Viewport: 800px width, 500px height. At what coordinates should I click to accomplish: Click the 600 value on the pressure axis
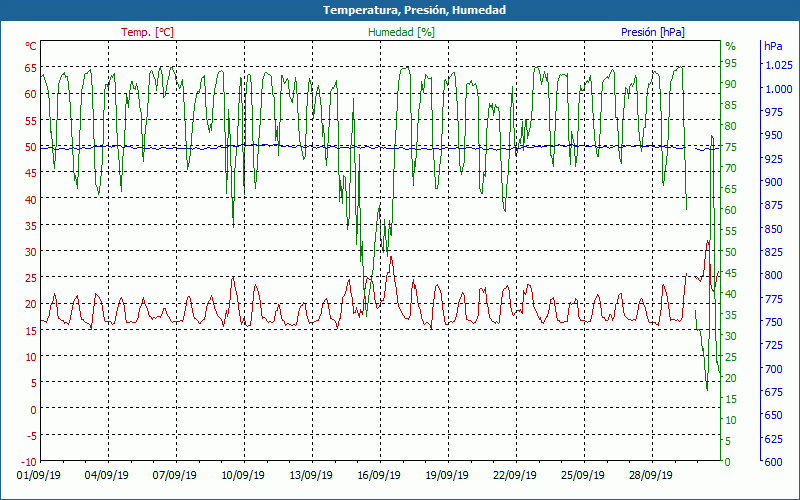pyautogui.click(x=774, y=462)
